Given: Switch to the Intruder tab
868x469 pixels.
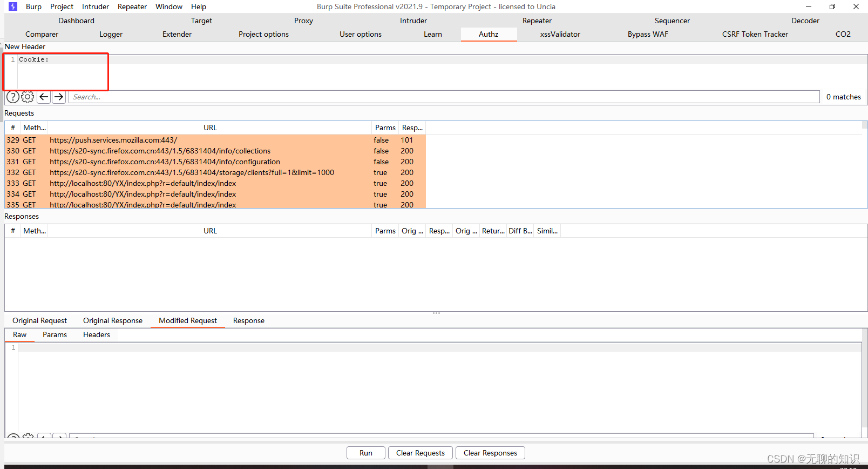Looking at the screenshot, I should point(413,21).
